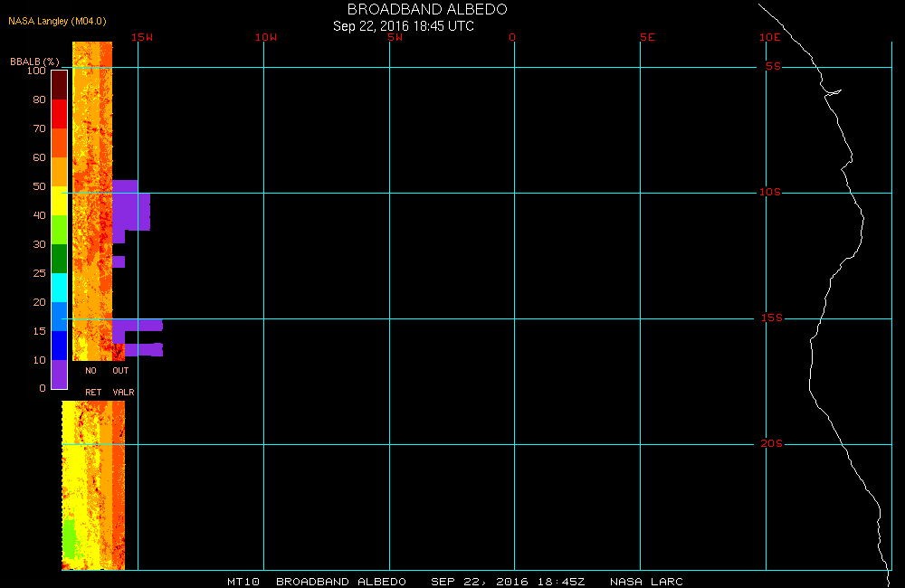905x588 pixels.
Task: Pick the dark maroon 80-100 legend swatch
Action: point(60,85)
